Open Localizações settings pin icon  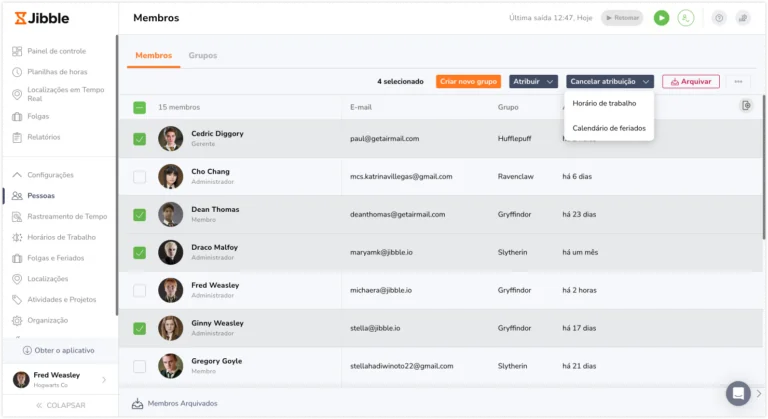[x=17, y=279]
